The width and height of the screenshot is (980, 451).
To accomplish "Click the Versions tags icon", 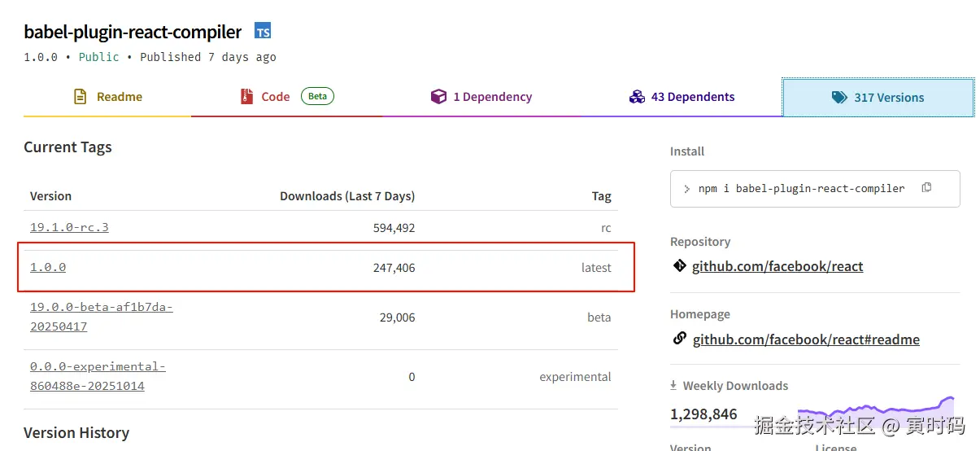I will [839, 98].
